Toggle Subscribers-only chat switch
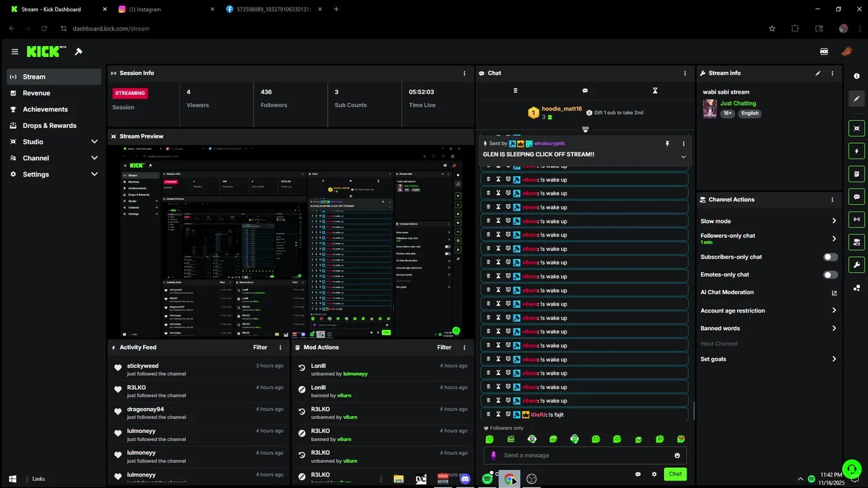 coord(830,257)
